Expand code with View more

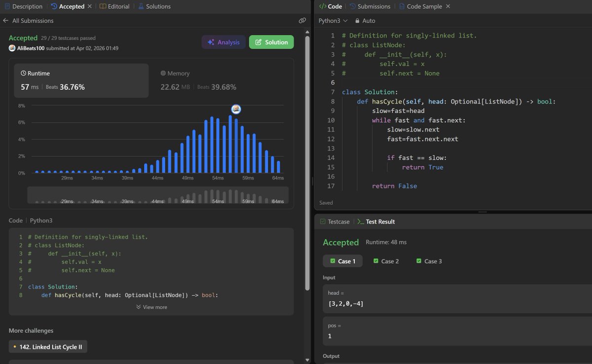(x=151, y=307)
